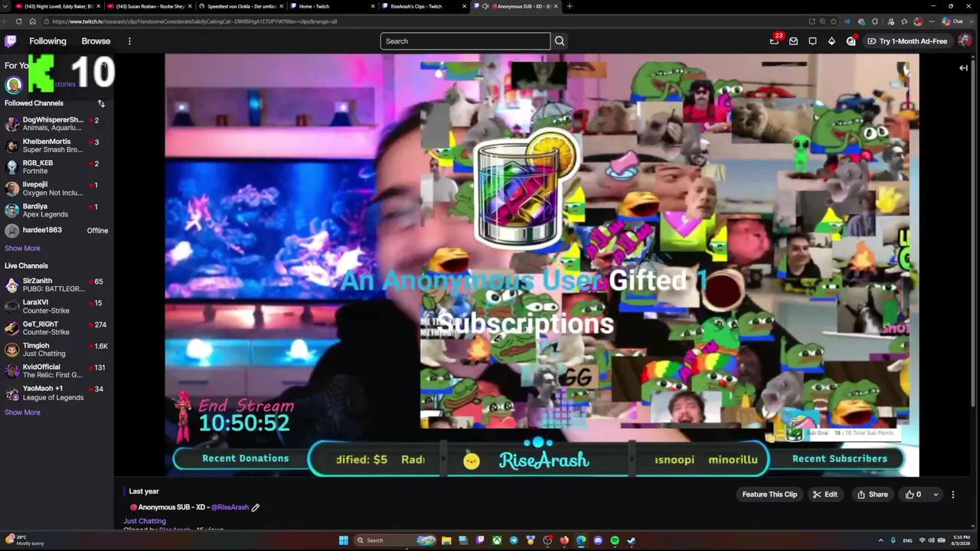Switch to RiseArash's Clips browser tab
980x551 pixels.
coord(423,6)
